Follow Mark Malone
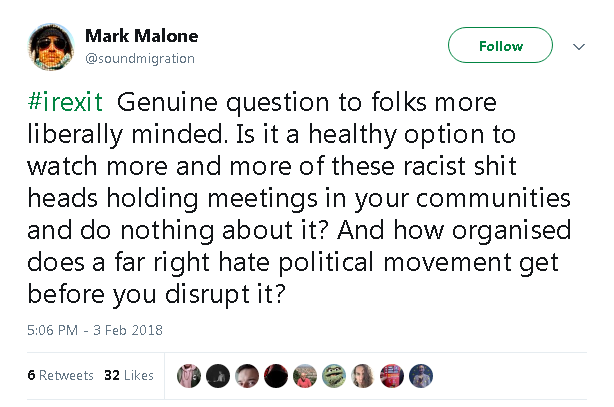Viewport: 614px width, 407px height. click(500, 46)
